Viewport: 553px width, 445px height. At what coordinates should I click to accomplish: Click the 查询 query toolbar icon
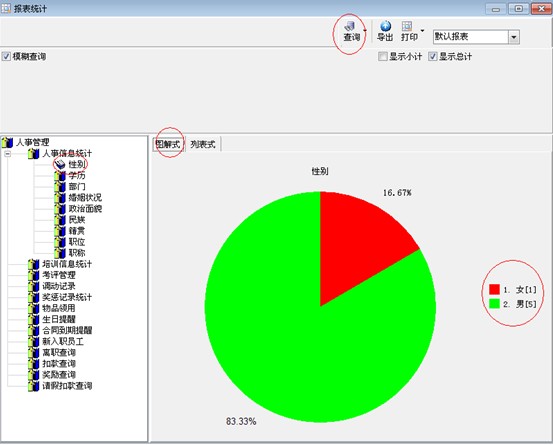coord(350,26)
